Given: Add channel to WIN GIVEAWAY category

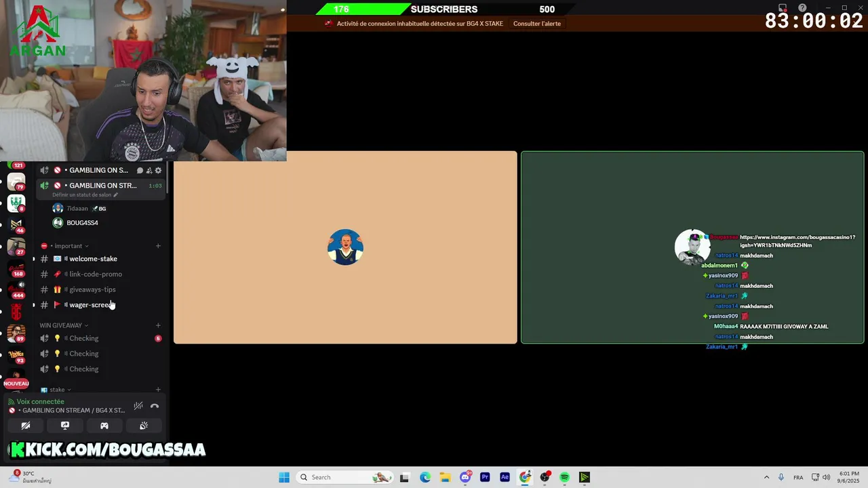Looking at the screenshot, I should tap(158, 325).
